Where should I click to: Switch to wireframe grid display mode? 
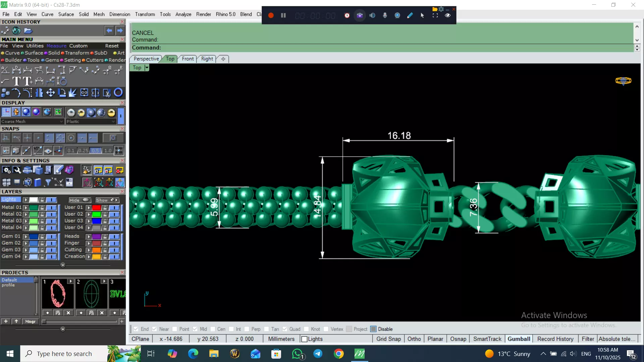point(6,112)
